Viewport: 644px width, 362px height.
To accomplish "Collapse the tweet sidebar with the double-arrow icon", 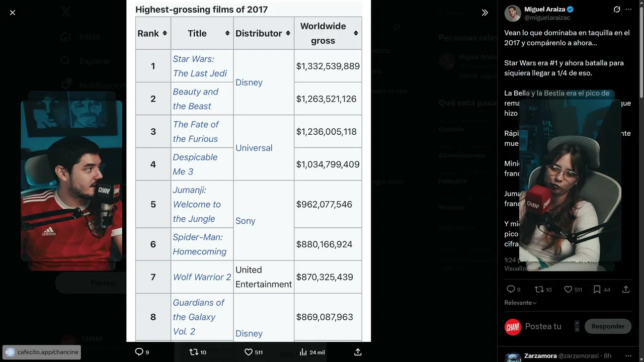I will click(485, 13).
